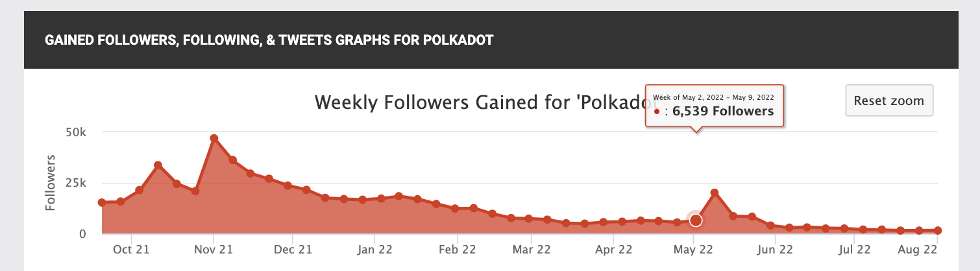The height and width of the screenshot is (271, 980).
Task: Click the 'Mar 22' x-axis label
Action: pos(532,248)
